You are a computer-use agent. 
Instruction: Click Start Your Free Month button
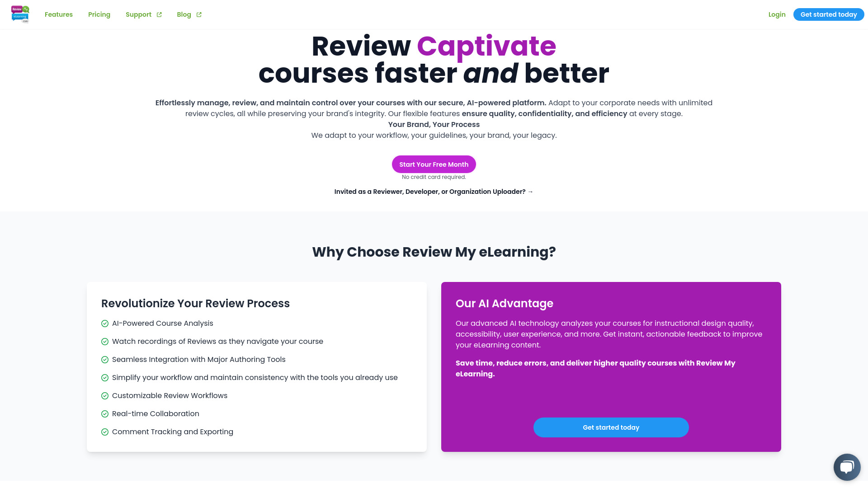pyautogui.click(x=434, y=164)
